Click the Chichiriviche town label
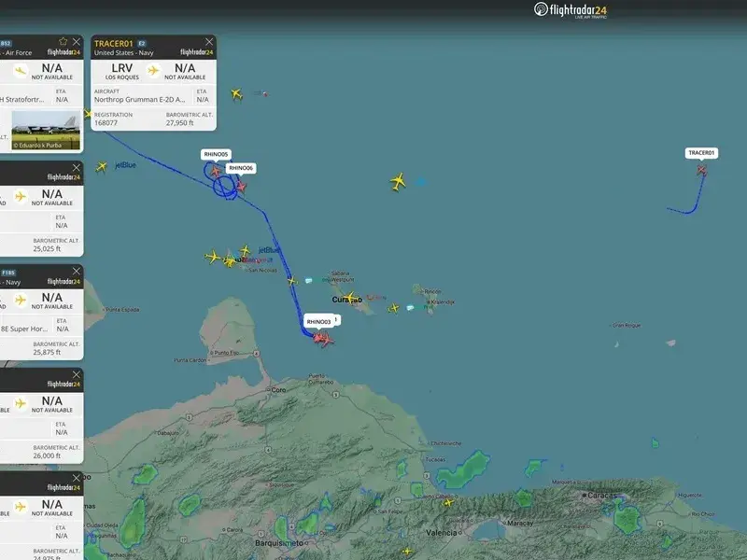This screenshot has width=747, height=560. (446, 443)
